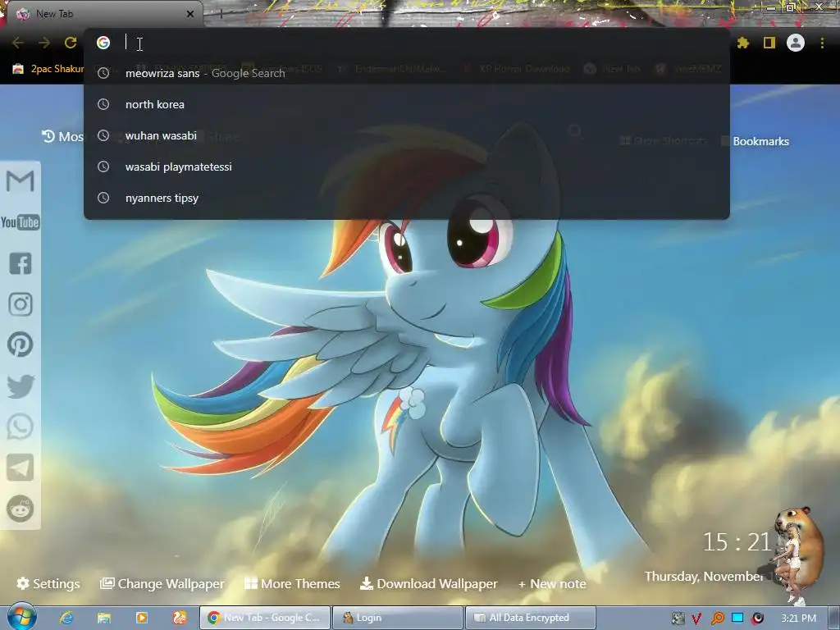Open More Themes
The height and width of the screenshot is (630, 840).
click(292, 583)
